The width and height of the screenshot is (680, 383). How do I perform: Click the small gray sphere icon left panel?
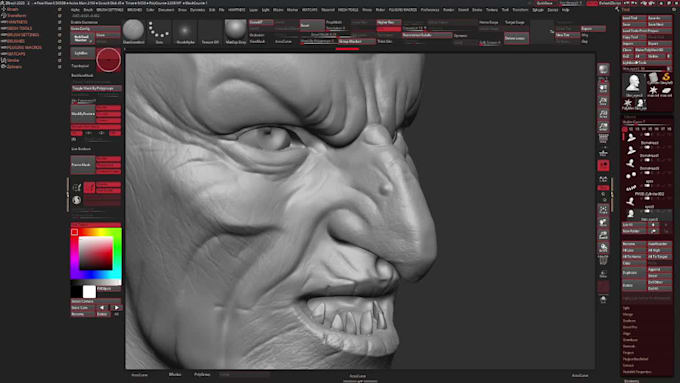tap(77, 200)
